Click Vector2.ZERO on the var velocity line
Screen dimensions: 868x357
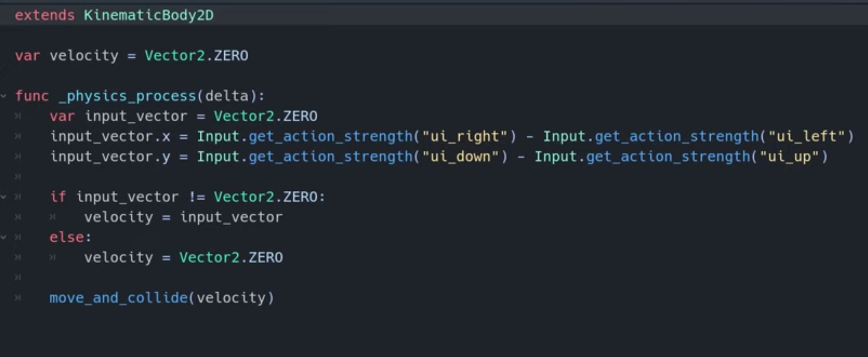point(196,56)
